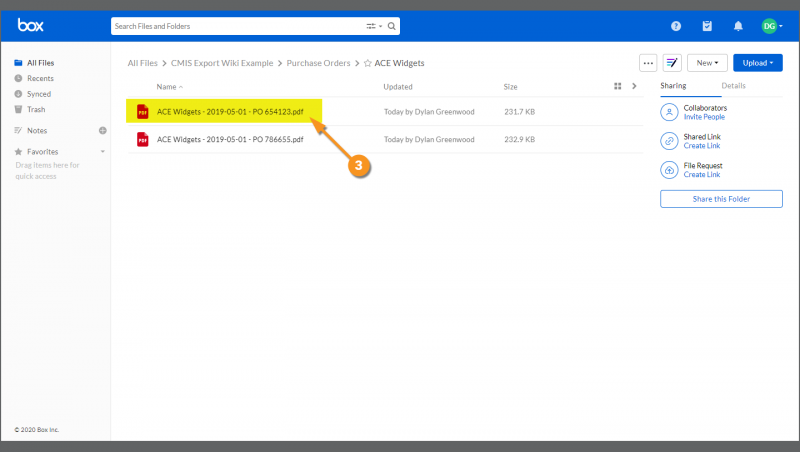Collapse the sidebar panel chevron

[x=634, y=86]
